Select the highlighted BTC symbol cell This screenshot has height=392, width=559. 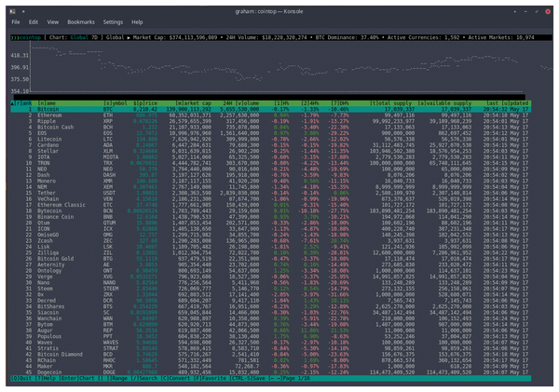[x=108, y=109]
